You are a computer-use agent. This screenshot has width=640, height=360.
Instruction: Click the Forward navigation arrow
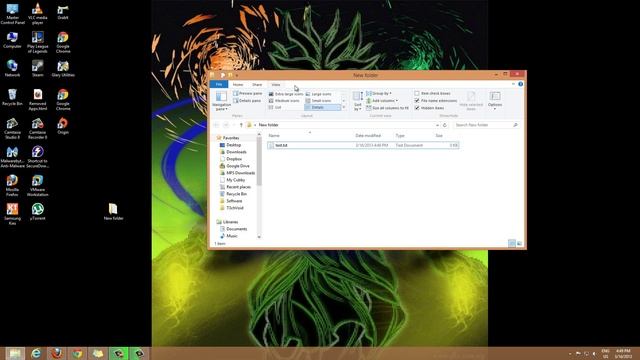[x=226, y=125]
